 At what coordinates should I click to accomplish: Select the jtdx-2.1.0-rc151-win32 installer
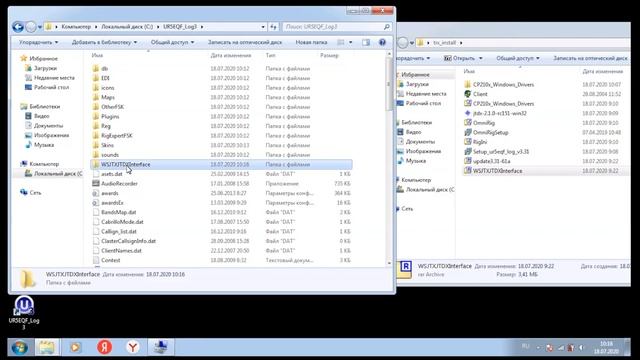pos(500,113)
